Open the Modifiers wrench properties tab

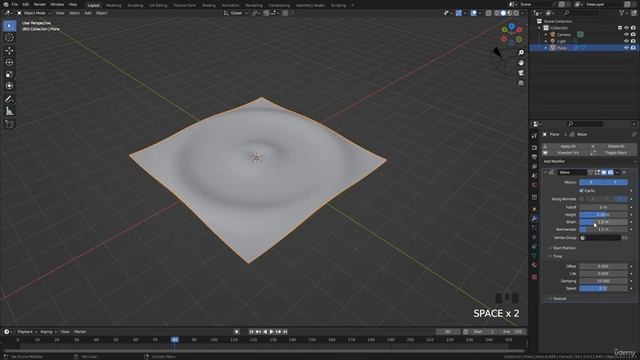tap(534, 219)
